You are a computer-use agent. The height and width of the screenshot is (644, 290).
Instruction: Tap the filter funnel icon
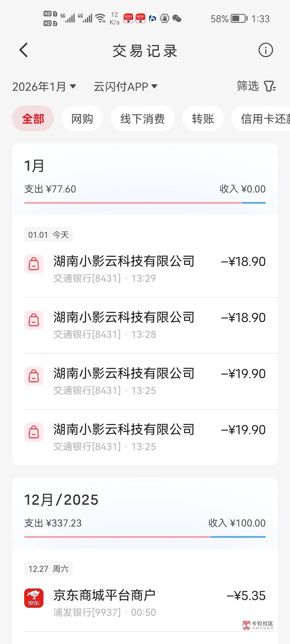(270, 86)
